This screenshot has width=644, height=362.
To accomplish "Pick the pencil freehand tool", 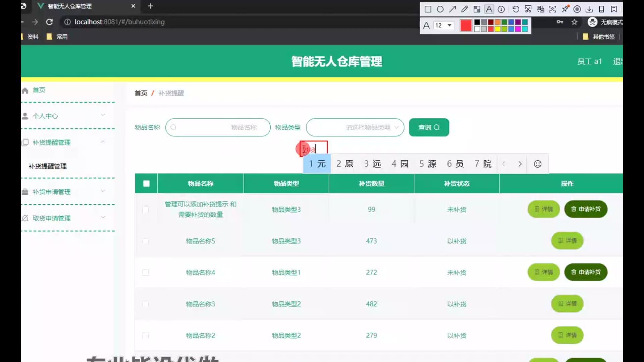I will coord(465,9).
